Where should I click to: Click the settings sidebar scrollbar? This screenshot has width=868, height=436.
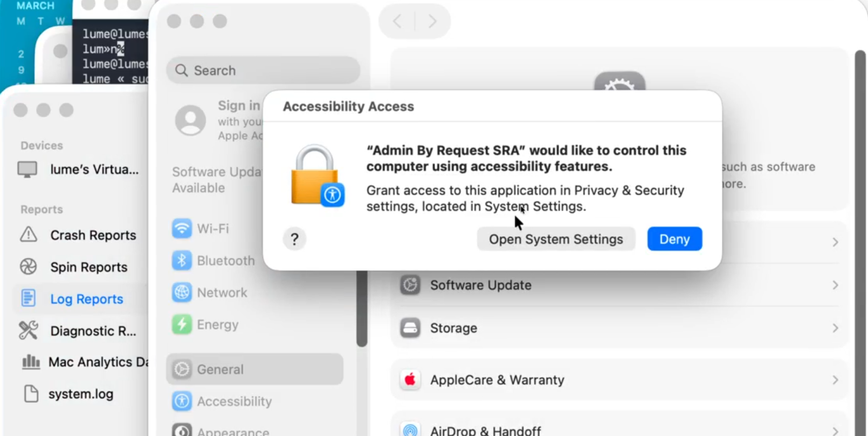pyautogui.click(x=362, y=308)
